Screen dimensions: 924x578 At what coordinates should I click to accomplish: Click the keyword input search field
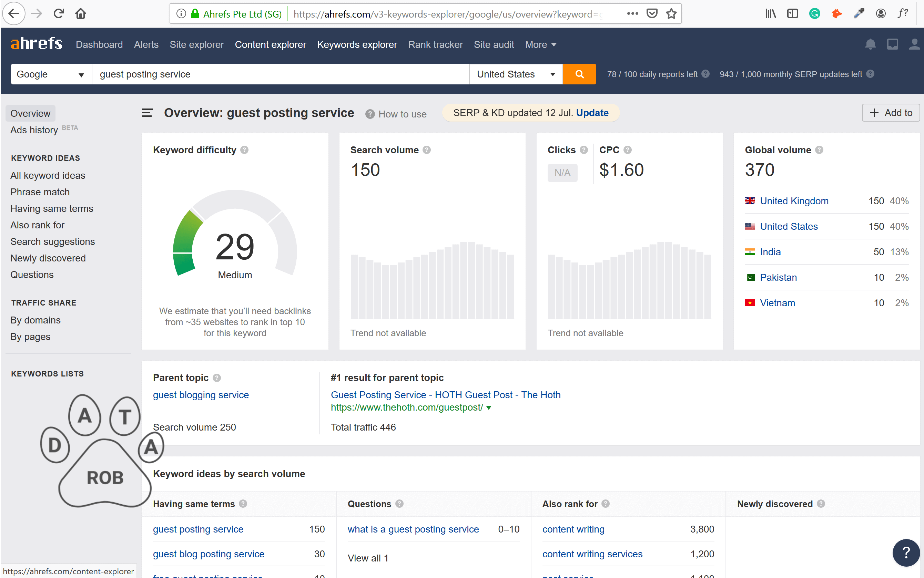coord(281,74)
